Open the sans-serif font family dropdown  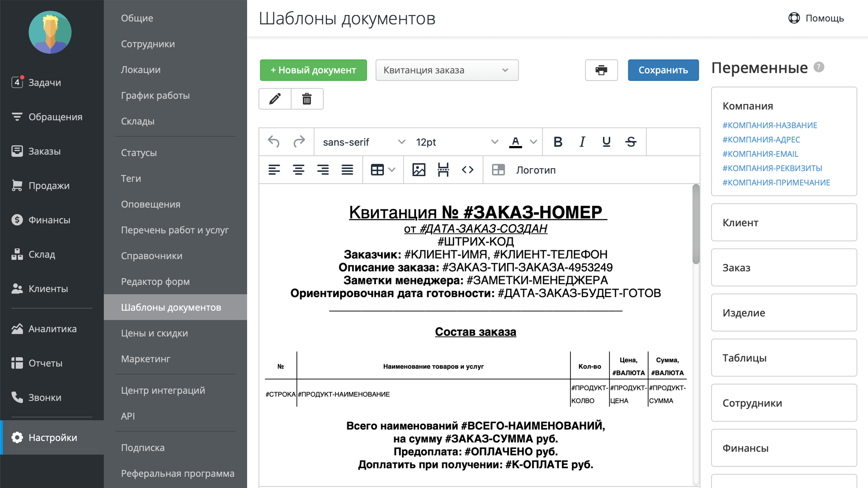point(364,142)
